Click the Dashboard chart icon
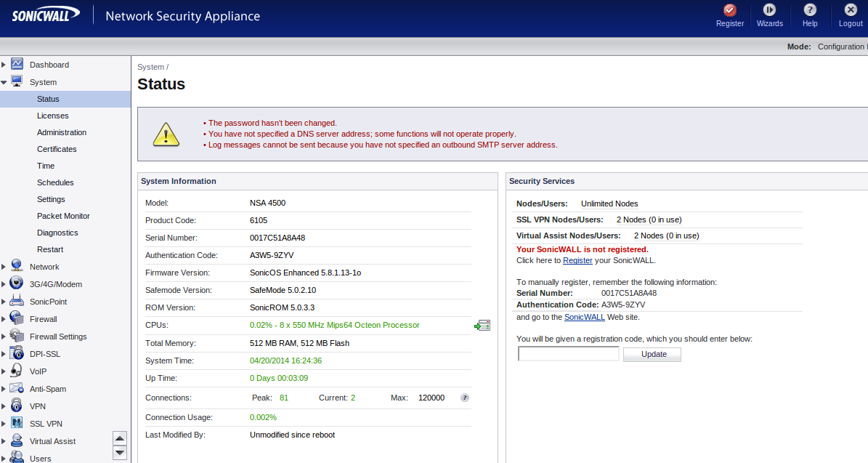Image resolution: width=868 pixels, height=463 pixels. click(17, 64)
